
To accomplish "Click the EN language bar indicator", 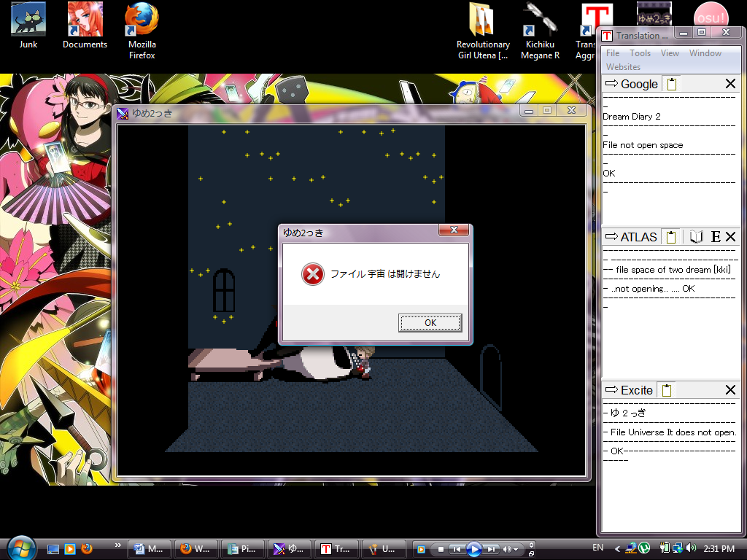I will click(598, 548).
